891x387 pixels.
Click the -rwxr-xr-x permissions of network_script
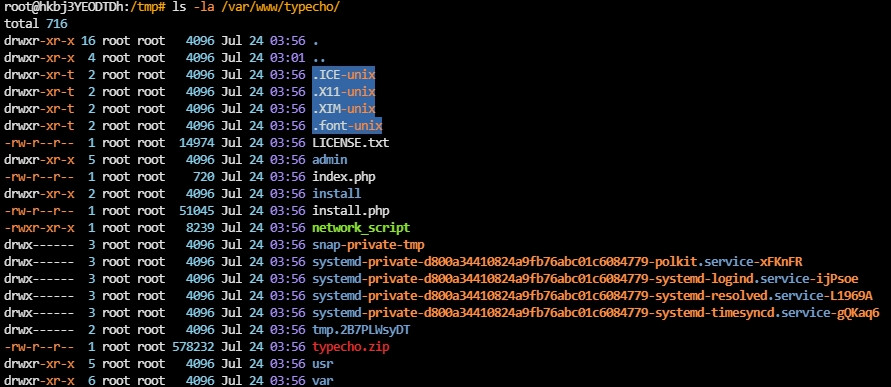[39, 228]
